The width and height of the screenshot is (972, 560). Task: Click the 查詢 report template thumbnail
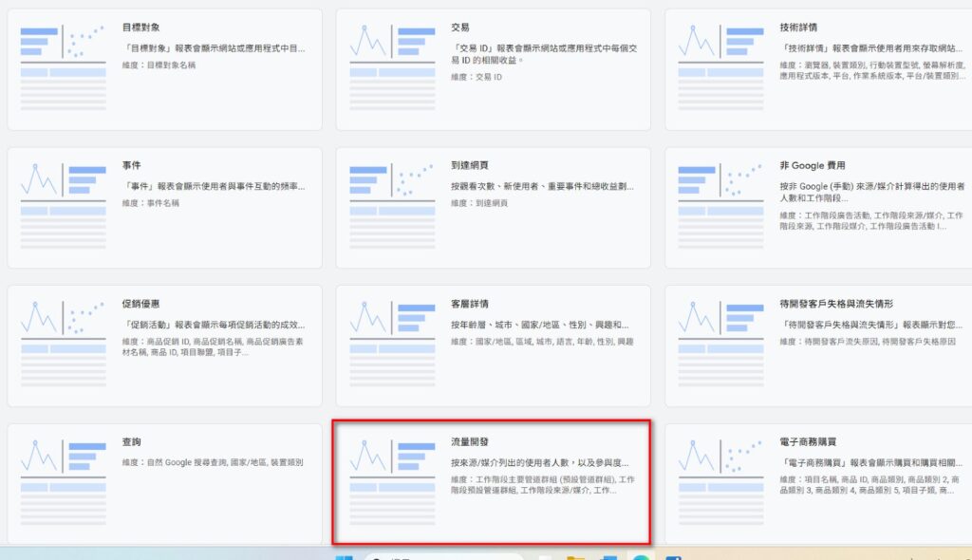pyautogui.click(x=63, y=481)
